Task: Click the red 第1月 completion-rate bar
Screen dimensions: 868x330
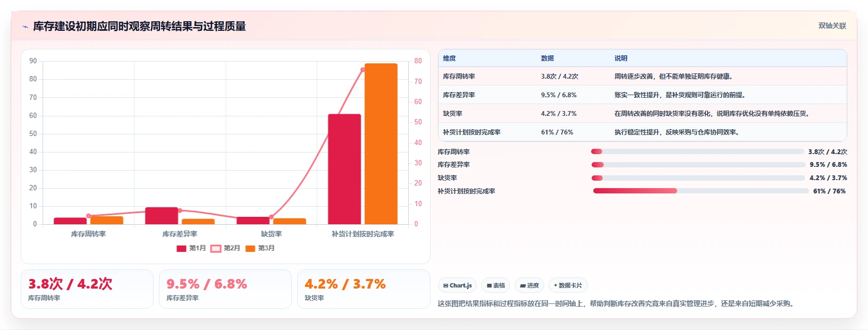Action: click(344, 169)
